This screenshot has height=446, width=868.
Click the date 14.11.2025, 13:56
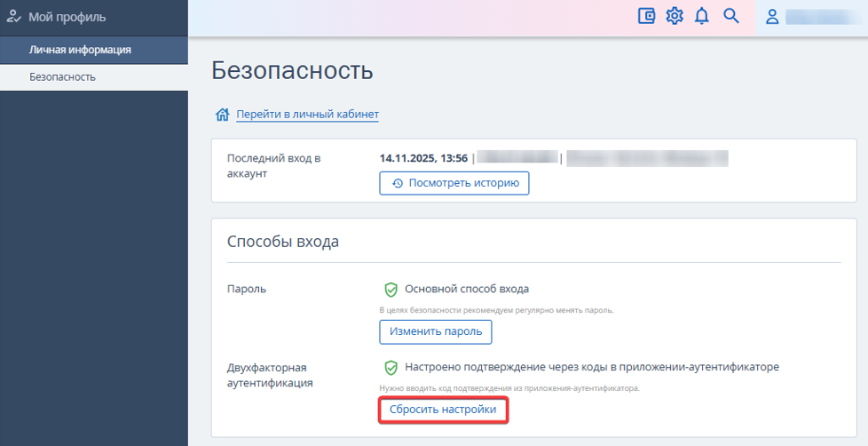pyautogui.click(x=423, y=158)
